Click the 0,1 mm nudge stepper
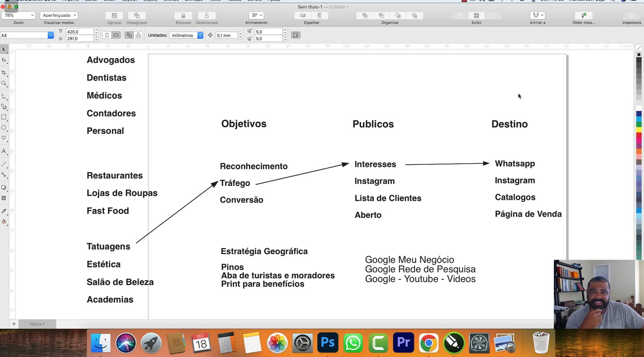 click(240, 35)
